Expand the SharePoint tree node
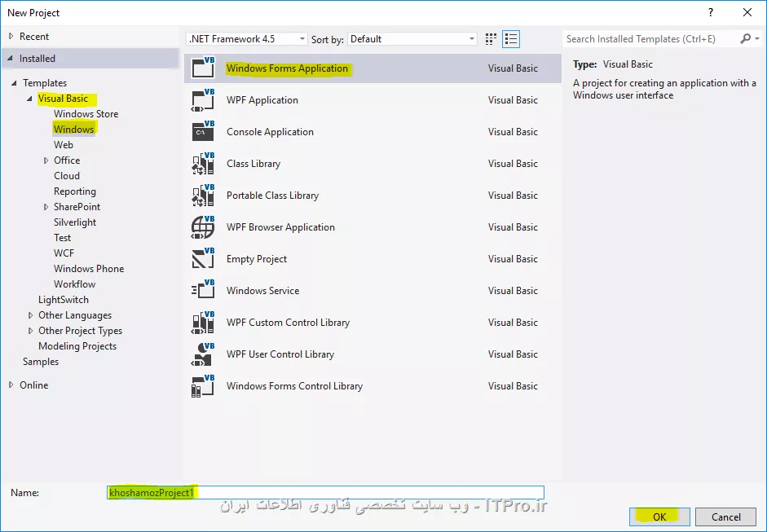Screen dimensions: 767x532 46,207
